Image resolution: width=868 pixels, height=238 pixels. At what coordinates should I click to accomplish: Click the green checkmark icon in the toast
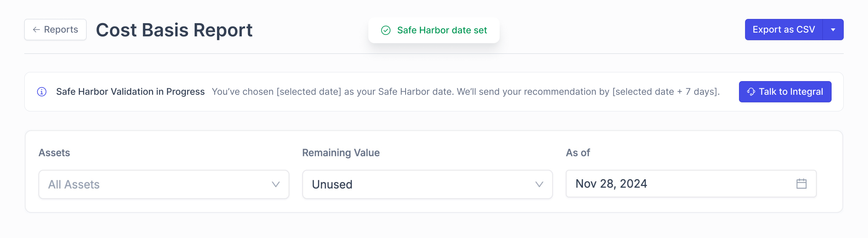pos(386,30)
